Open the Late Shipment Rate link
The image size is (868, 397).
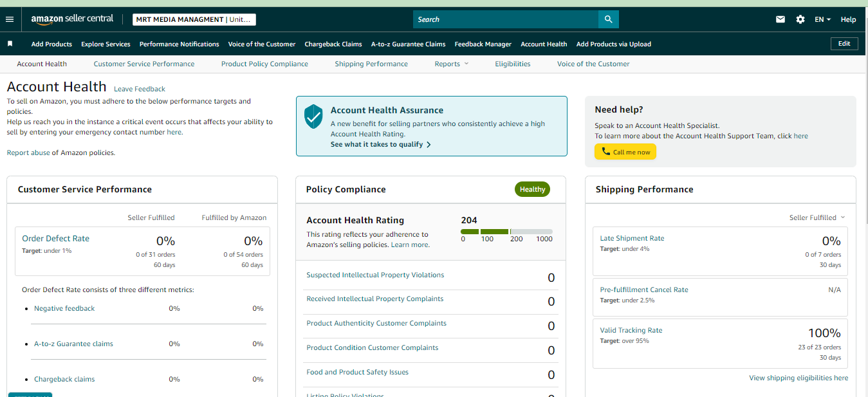[632, 238]
